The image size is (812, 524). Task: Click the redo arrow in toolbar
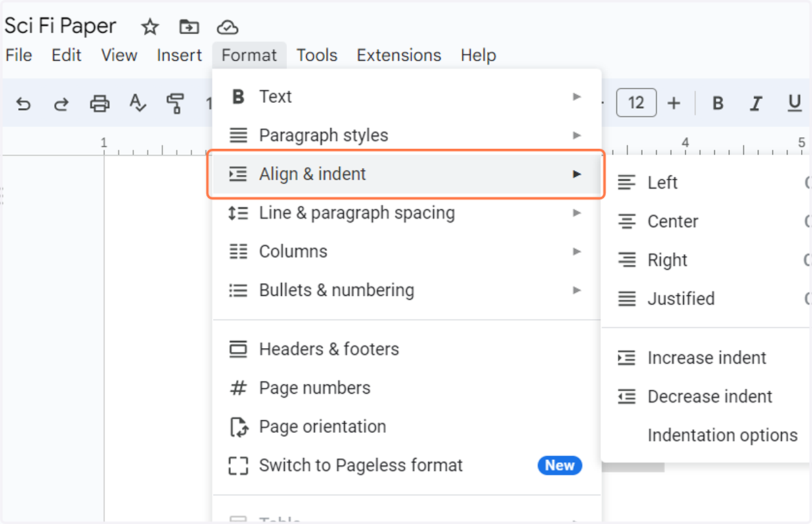click(x=62, y=103)
